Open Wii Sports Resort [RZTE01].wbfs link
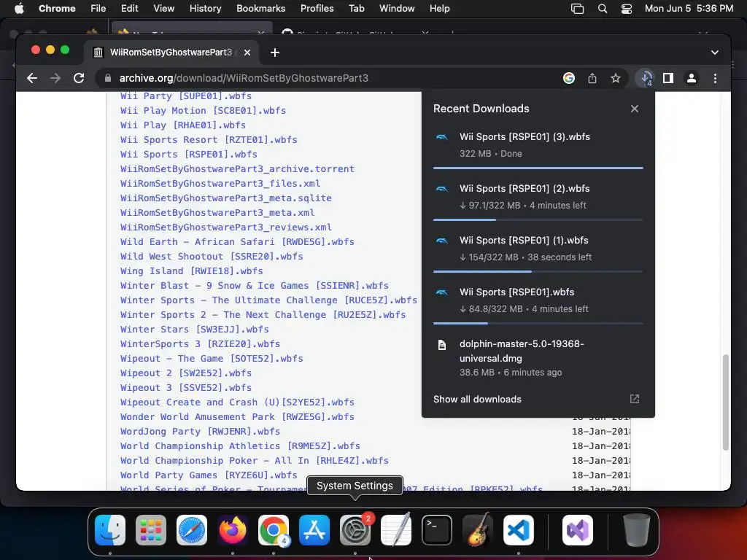747x560 pixels. point(209,140)
